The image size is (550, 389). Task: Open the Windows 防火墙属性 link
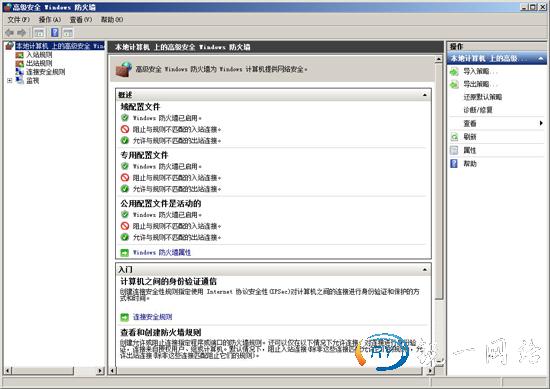pos(162,253)
